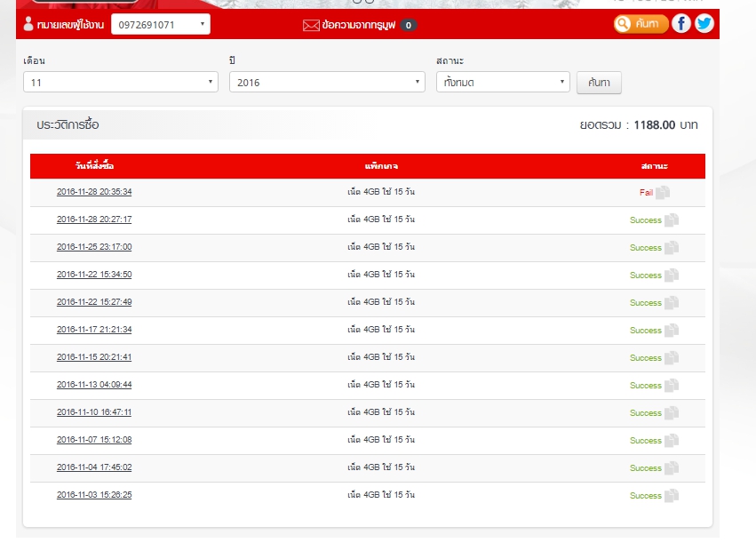Open the messages from TrueMove envelope icon

pos(311,25)
